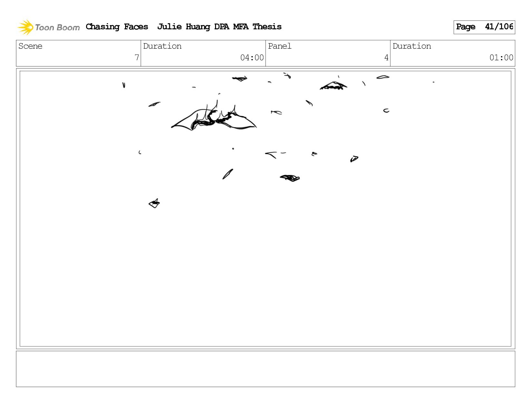Click the page number box '41/106'

point(484,27)
